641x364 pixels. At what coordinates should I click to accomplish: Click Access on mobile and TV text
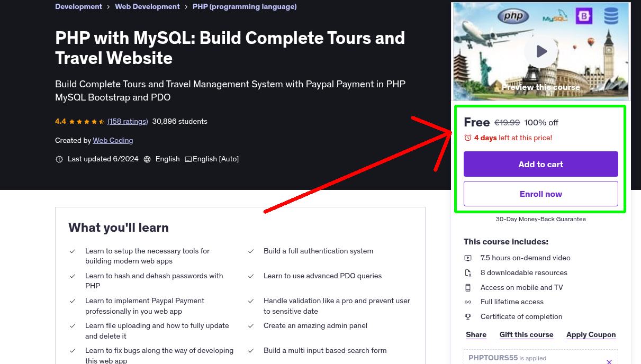click(x=522, y=288)
